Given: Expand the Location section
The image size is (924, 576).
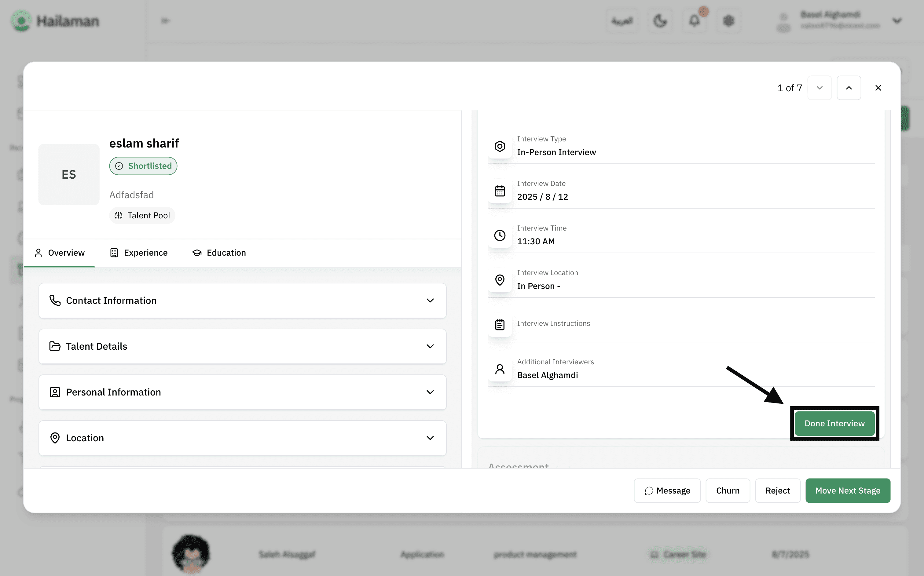Looking at the screenshot, I should click(242, 438).
